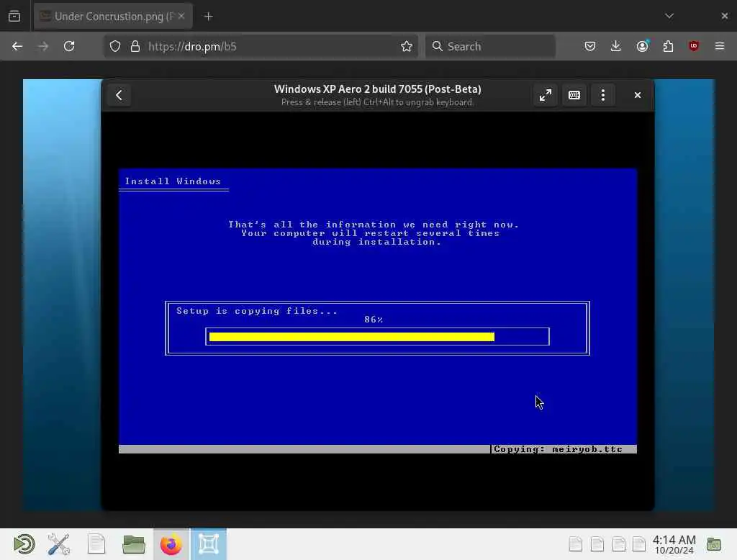Click the yellow file copying progress bar

point(351,337)
